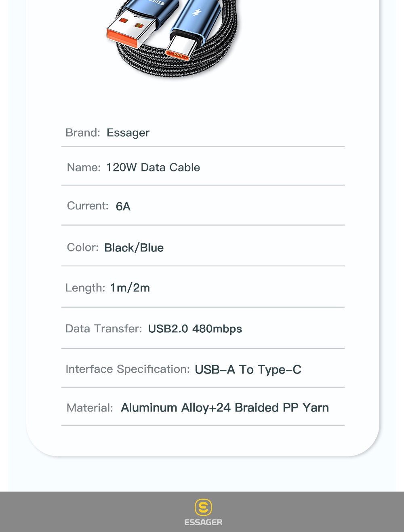Click the ESSAGER wordmark in footer
404x532 pixels.
pyautogui.click(x=203, y=522)
